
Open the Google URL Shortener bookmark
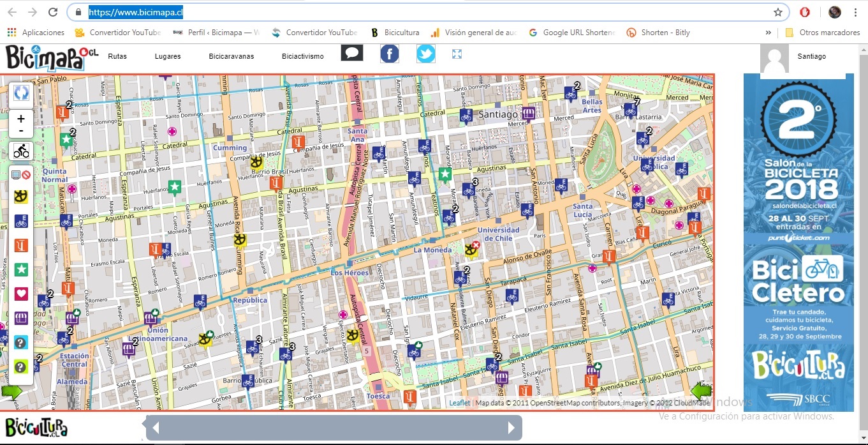point(572,33)
